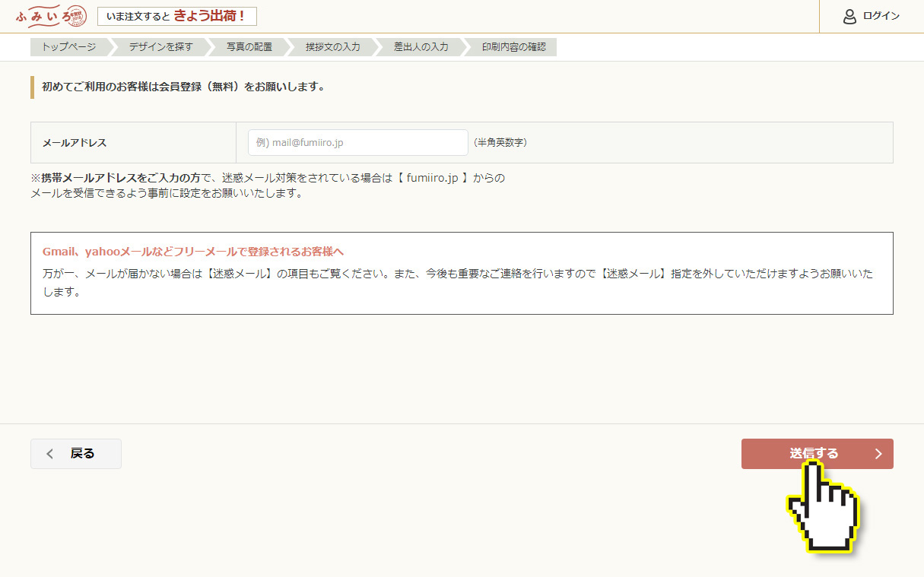Image resolution: width=924 pixels, height=577 pixels.
Task: Click the (半角英数字) hint text
Action: 500,142
